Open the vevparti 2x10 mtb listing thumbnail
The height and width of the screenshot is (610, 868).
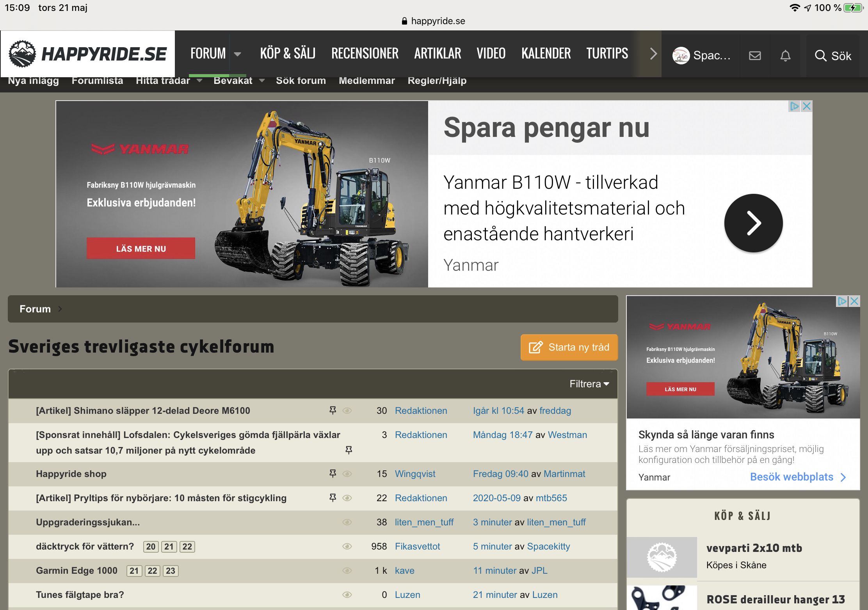[x=662, y=557]
